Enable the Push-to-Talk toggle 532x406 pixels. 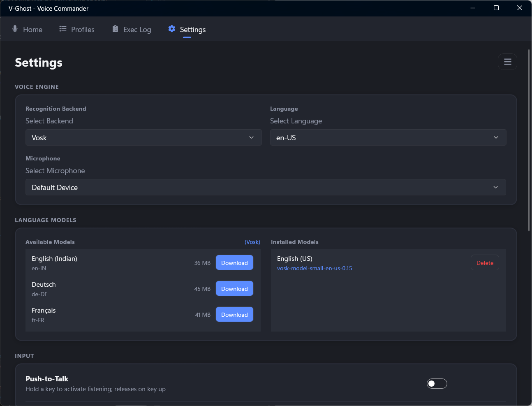pos(437,383)
